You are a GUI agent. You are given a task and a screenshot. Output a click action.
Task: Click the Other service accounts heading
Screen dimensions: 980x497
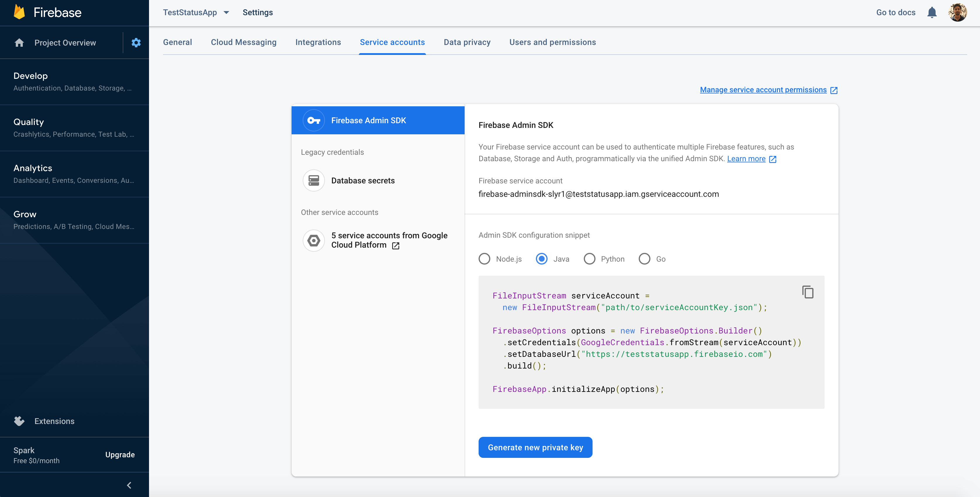[x=339, y=212]
